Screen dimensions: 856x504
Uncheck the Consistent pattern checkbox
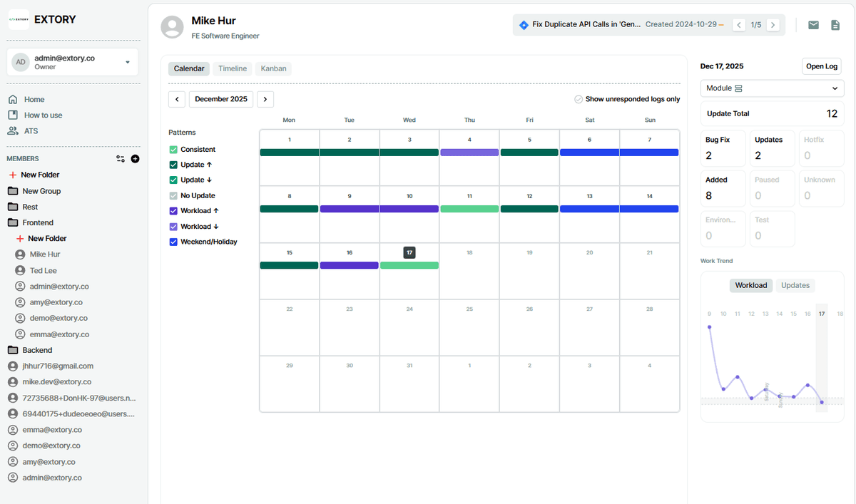pos(173,150)
